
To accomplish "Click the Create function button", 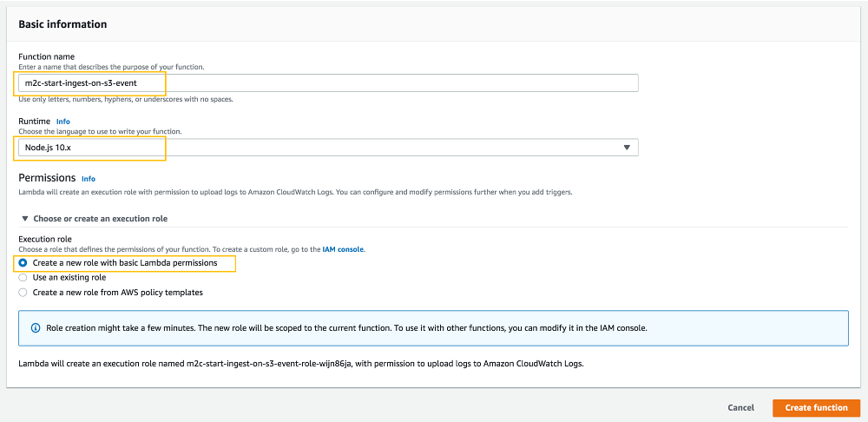I will click(x=816, y=407).
